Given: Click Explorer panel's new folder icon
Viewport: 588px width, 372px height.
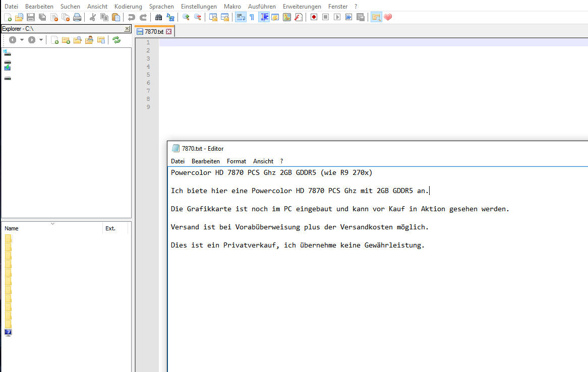Looking at the screenshot, I should coord(66,40).
